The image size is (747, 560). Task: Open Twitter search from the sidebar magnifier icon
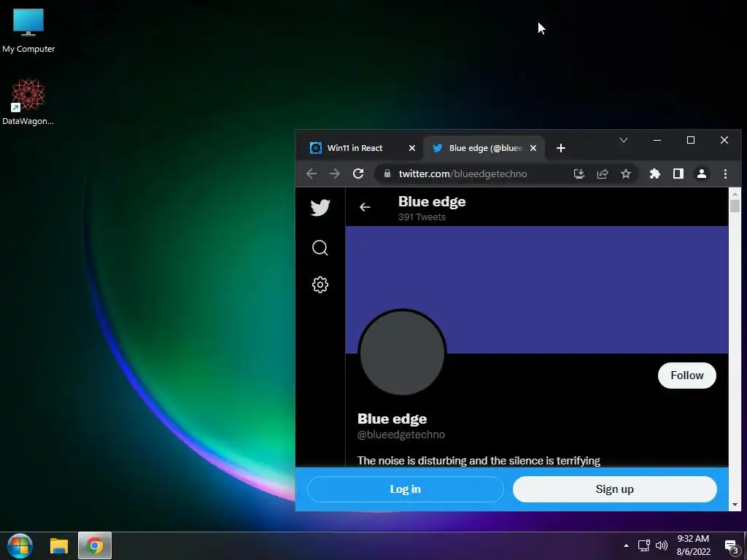point(320,248)
